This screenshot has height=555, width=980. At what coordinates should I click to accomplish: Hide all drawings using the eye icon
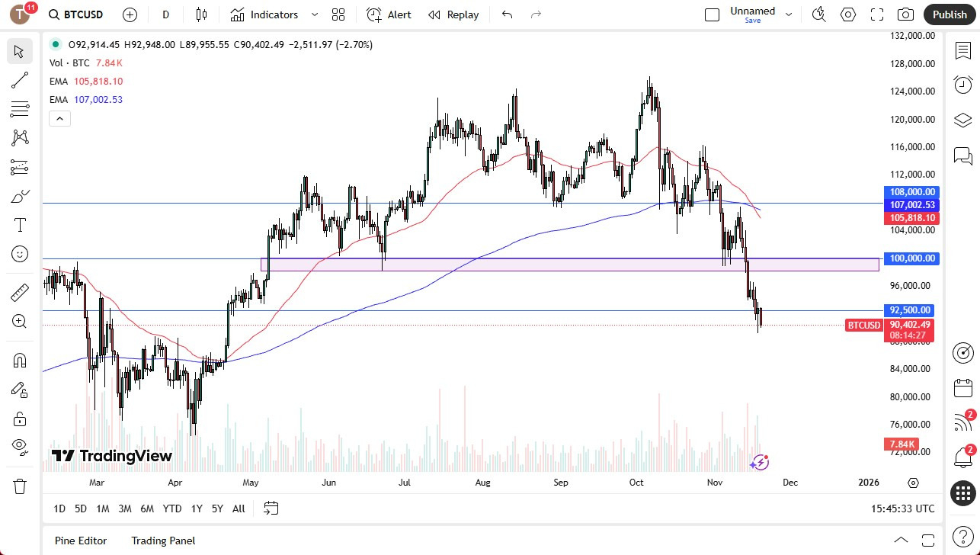tap(20, 447)
